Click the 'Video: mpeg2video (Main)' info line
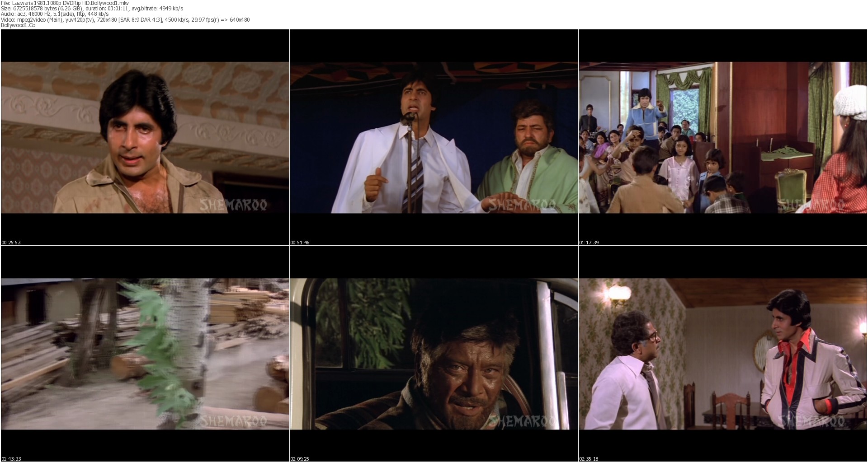 click(125, 20)
